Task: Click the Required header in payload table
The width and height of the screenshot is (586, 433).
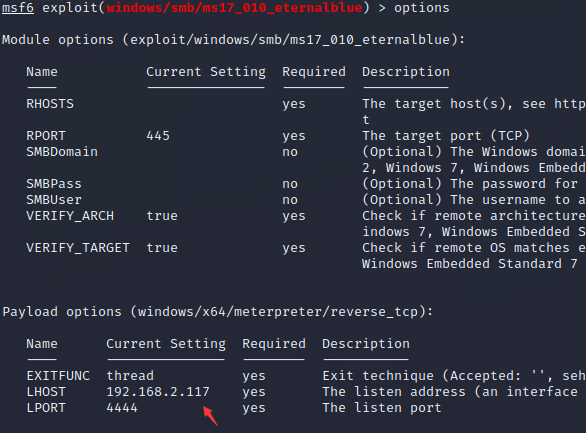Action: point(274,344)
